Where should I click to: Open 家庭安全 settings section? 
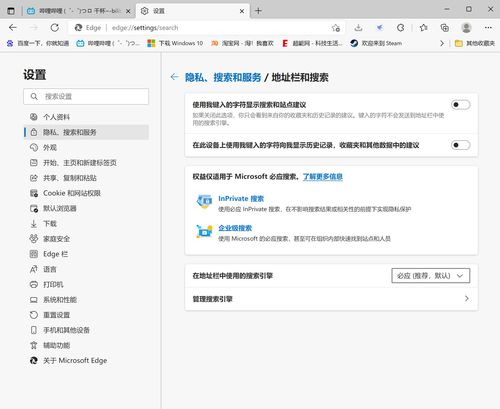click(x=86, y=239)
